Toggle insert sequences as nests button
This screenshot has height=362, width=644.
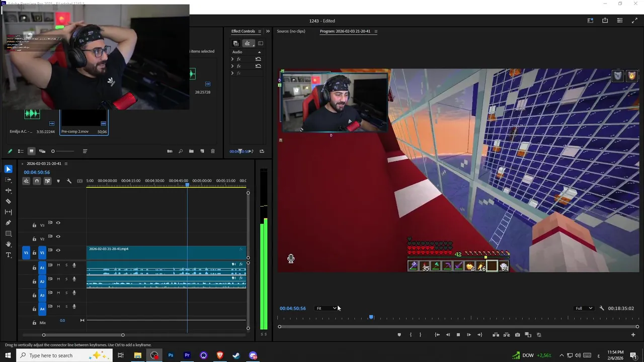(x=26, y=181)
